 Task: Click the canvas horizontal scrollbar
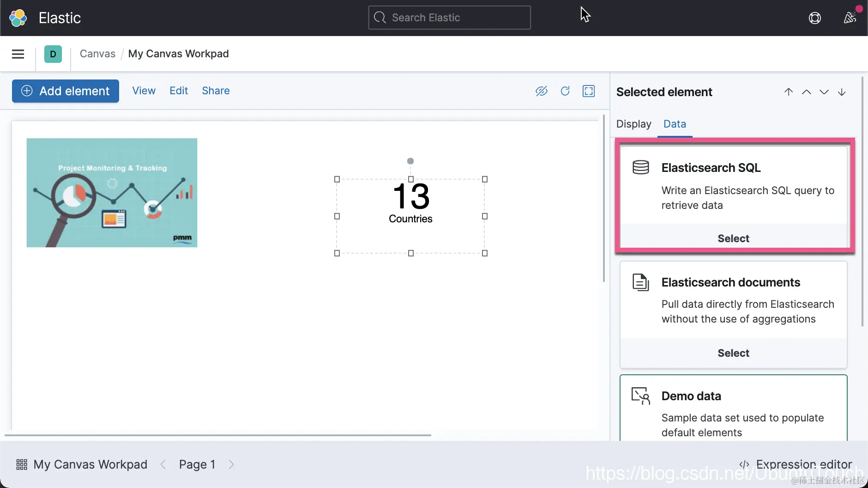coord(218,435)
